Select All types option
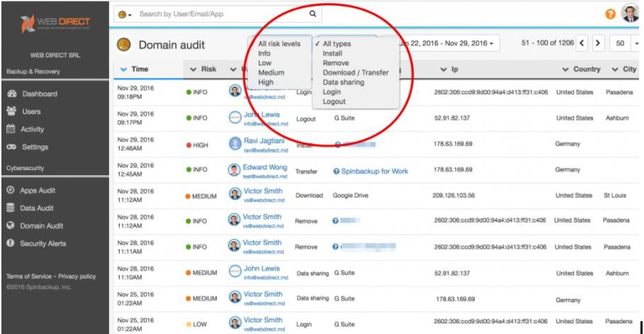 [x=337, y=44]
